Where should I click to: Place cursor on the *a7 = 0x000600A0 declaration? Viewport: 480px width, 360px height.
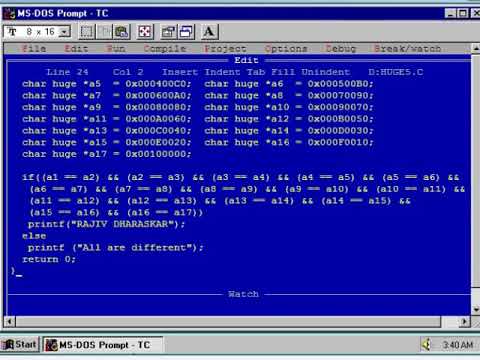(107, 96)
